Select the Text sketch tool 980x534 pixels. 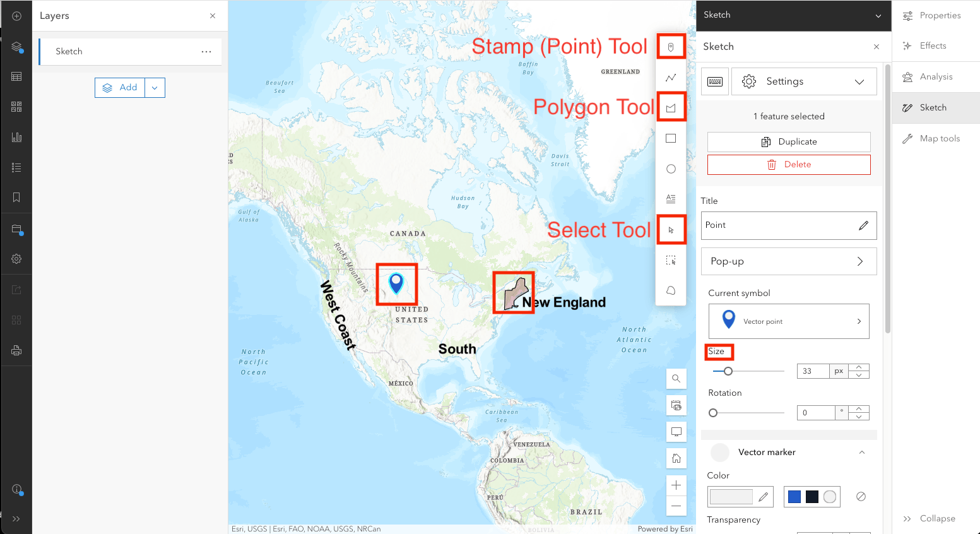(671, 199)
